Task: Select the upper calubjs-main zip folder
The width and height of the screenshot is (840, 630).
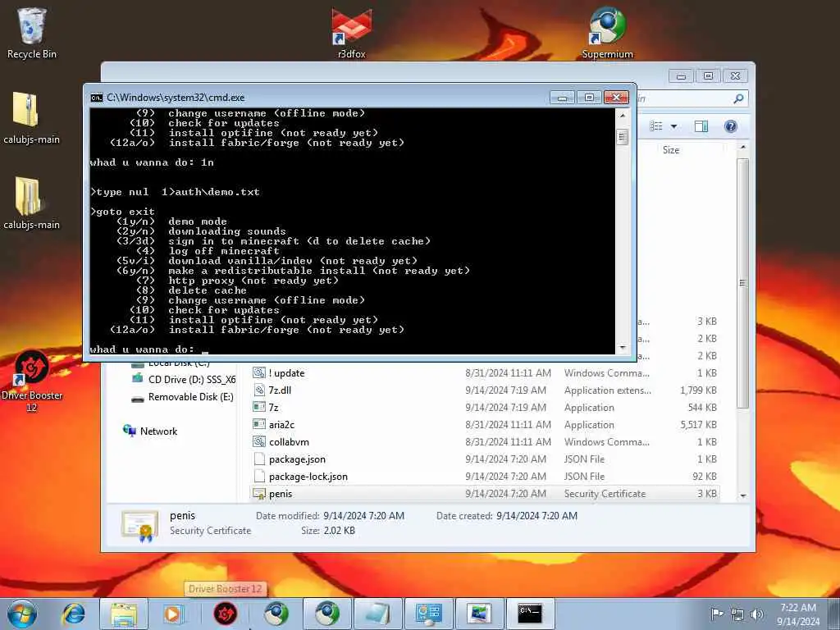Action: click(32, 118)
